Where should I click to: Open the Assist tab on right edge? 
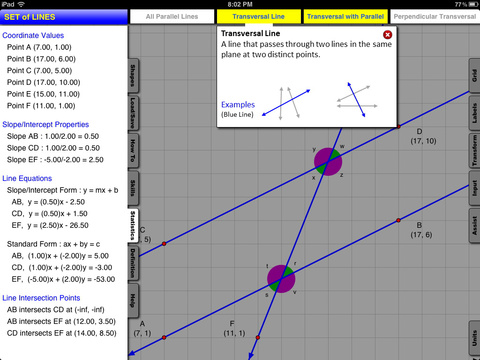point(474,226)
